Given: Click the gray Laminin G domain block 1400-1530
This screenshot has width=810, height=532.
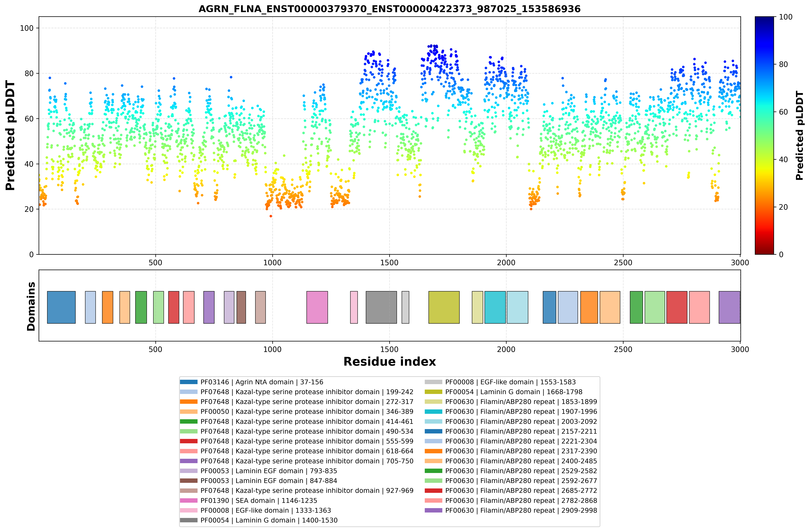Looking at the screenshot, I should (381, 307).
